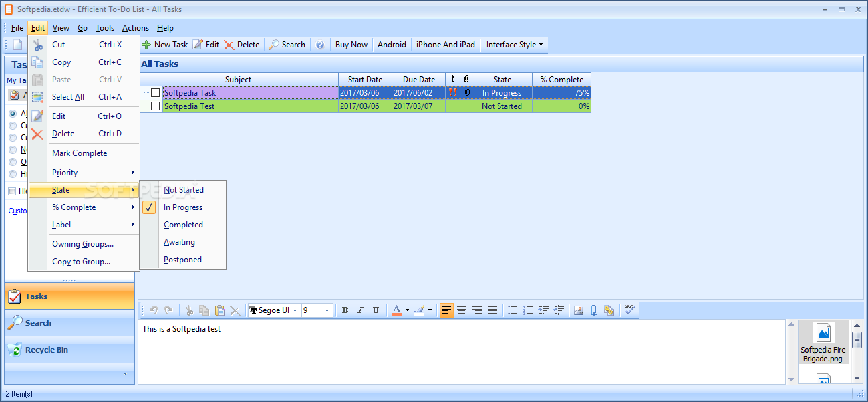Toggle the Hide checkbox in left panel
The width and height of the screenshot is (868, 402).
pyautogui.click(x=12, y=191)
